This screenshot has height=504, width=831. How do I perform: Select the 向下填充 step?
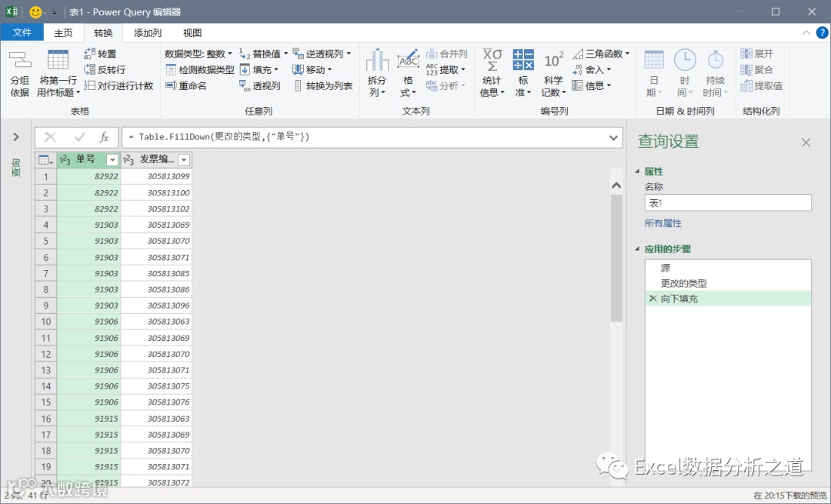(728, 299)
